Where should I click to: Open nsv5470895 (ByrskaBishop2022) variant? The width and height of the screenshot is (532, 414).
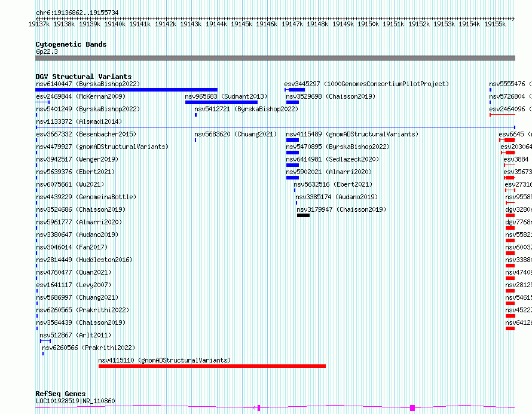click(x=338, y=147)
